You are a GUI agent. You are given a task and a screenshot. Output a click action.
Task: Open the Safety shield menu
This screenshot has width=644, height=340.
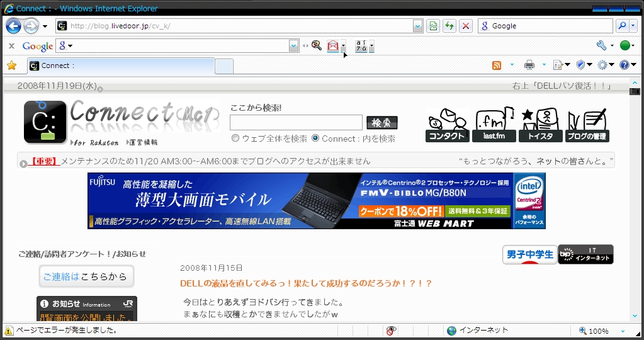(584, 65)
